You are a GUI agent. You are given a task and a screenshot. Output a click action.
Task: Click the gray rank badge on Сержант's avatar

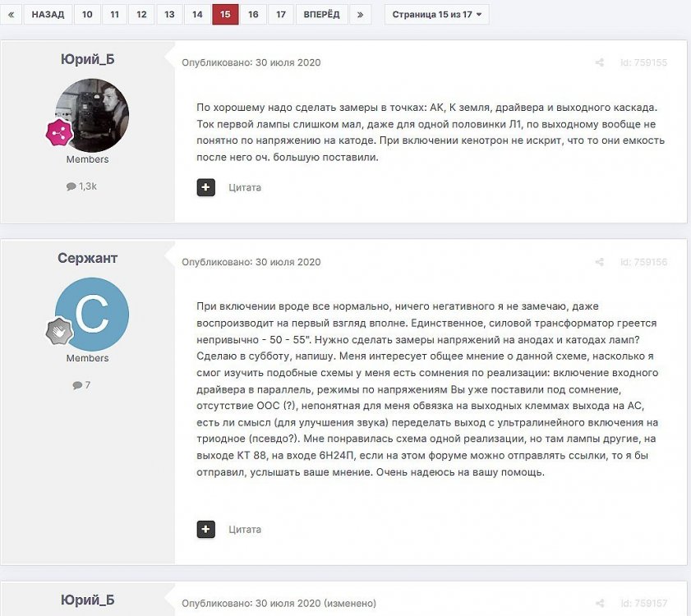click(59, 331)
